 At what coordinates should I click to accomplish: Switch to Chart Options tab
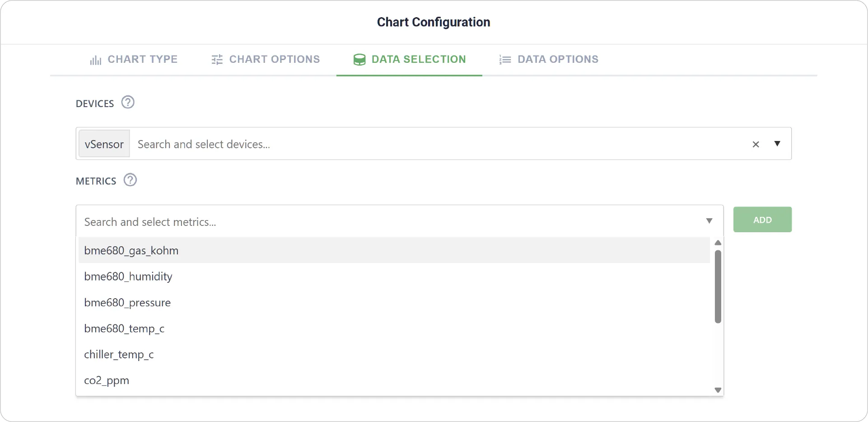266,60
